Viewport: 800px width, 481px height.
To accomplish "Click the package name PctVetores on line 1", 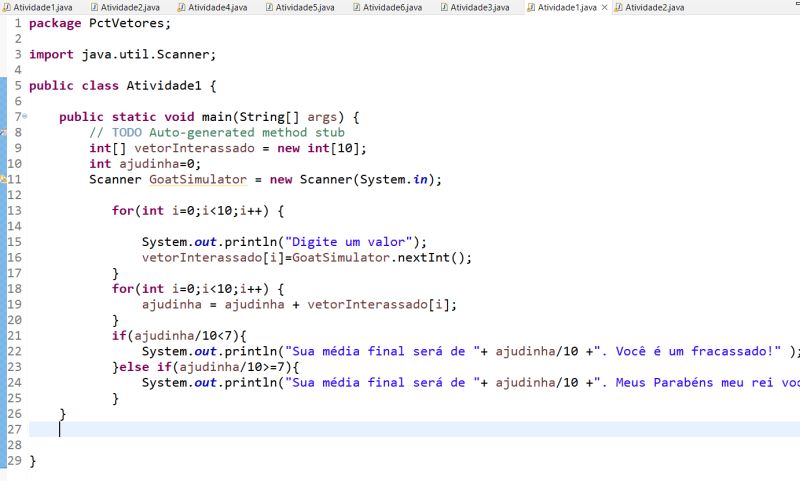I will pyautogui.click(x=126, y=23).
